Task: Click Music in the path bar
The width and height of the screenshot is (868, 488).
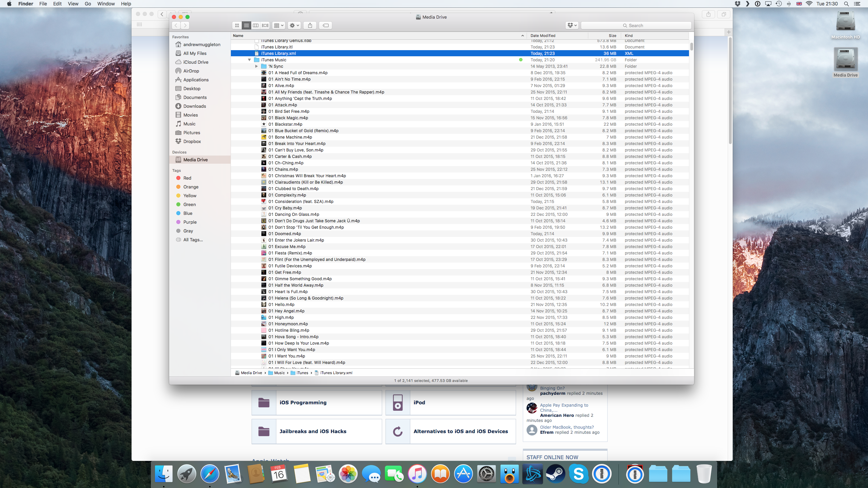Action: click(x=276, y=373)
